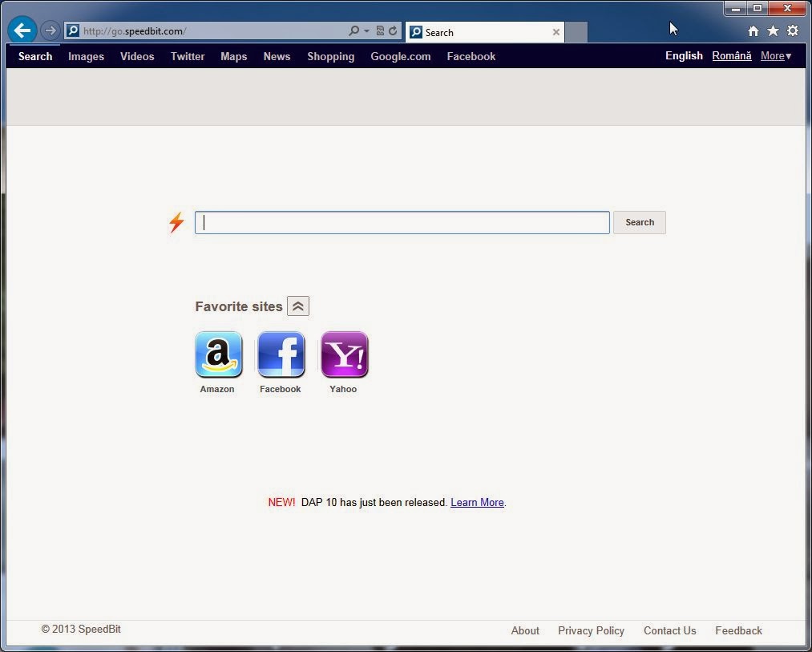Open Yahoo from Favorite sites
The width and height of the screenshot is (812, 652).
344,354
